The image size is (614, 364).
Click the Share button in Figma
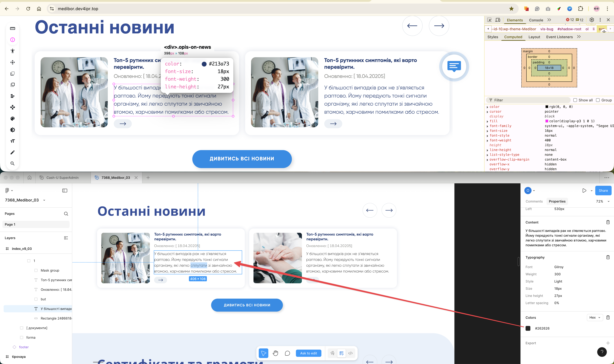(x=603, y=191)
